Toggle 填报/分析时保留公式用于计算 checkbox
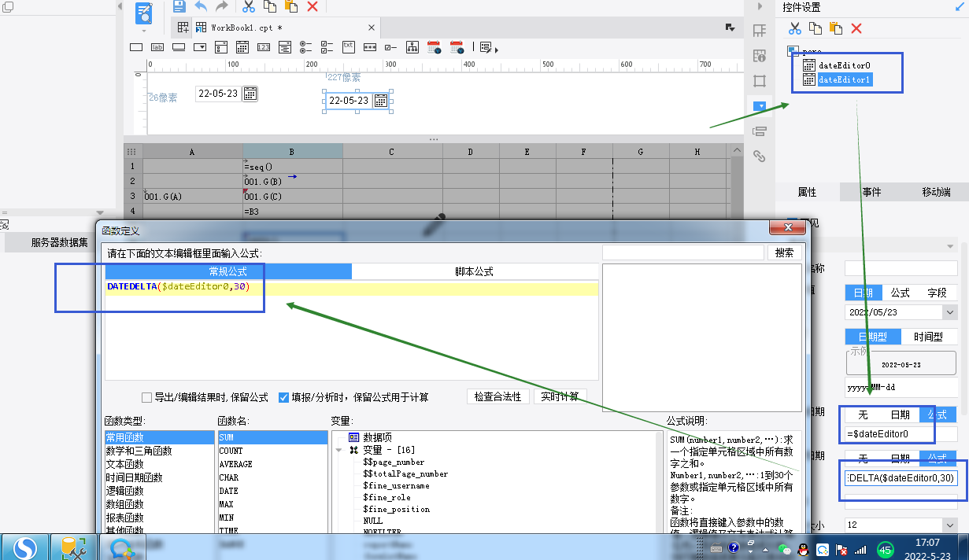969x560 pixels. [x=284, y=397]
